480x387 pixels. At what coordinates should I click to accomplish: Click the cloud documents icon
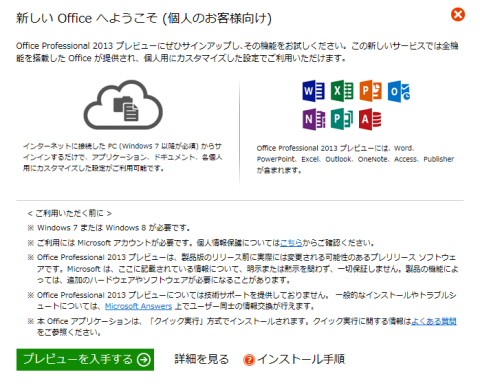123,105
